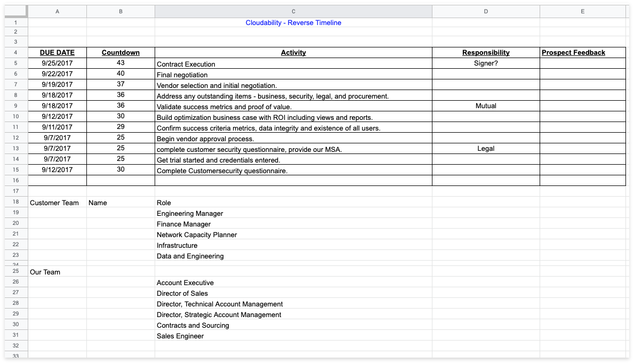Click the Mutual responsibility cell
This screenshot has width=634, height=364.
pos(486,106)
